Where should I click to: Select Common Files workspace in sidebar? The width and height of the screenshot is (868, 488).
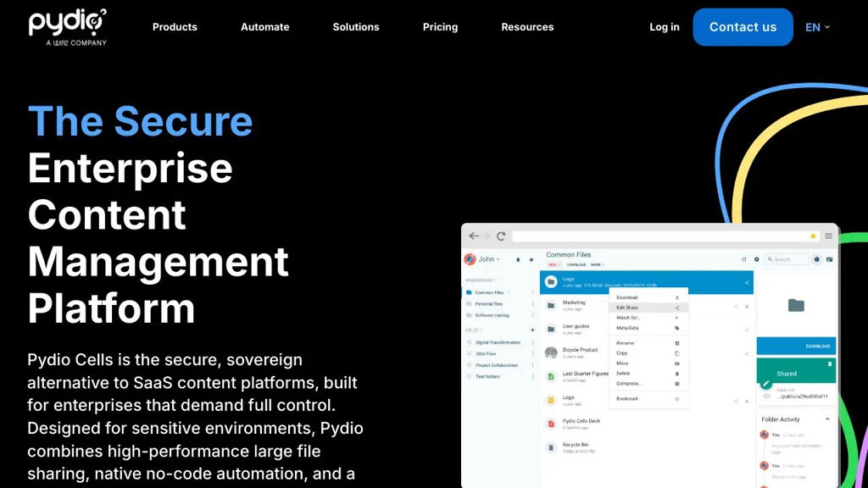pyautogui.click(x=489, y=292)
